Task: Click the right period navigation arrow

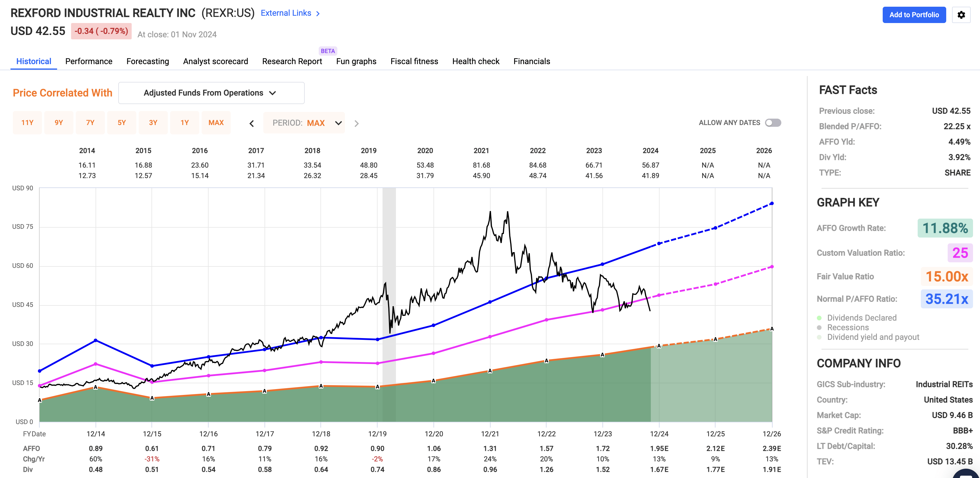Action: pyautogui.click(x=357, y=123)
